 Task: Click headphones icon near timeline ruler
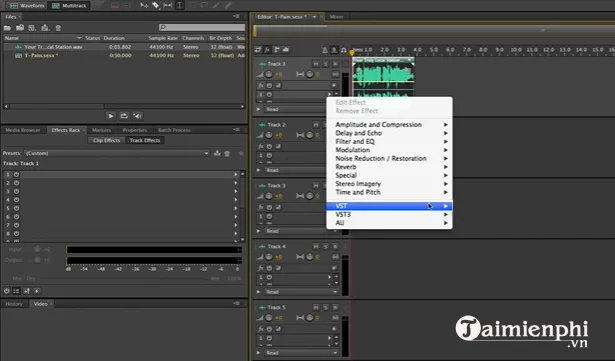point(344,50)
